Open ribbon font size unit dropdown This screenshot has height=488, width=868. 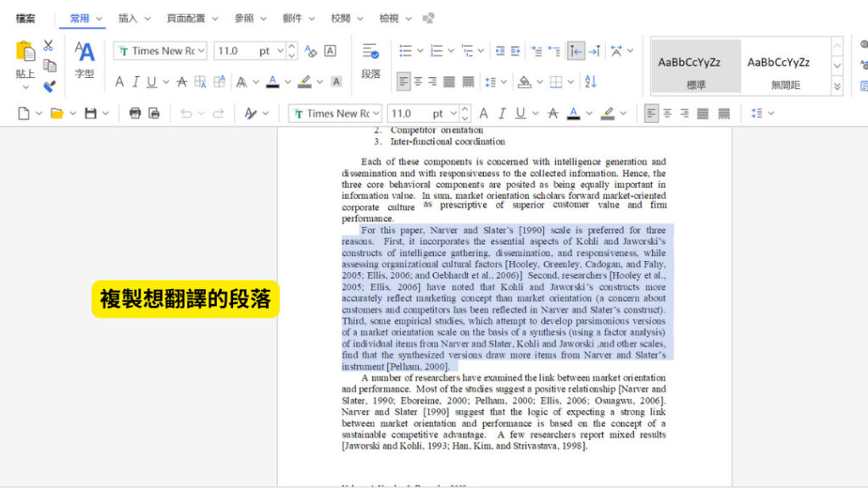coord(280,51)
